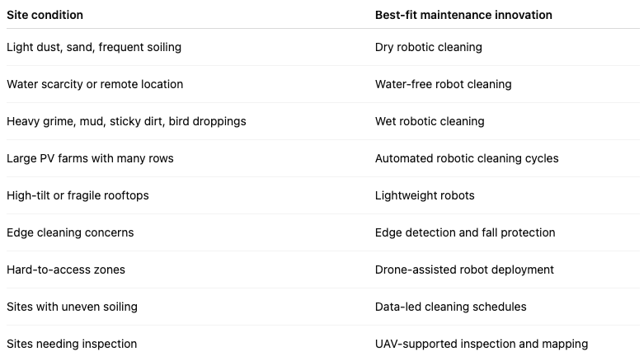The image size is (644, 361).
Task: Click Water-free robot cleaning entry
Action: tap(443, 84)
